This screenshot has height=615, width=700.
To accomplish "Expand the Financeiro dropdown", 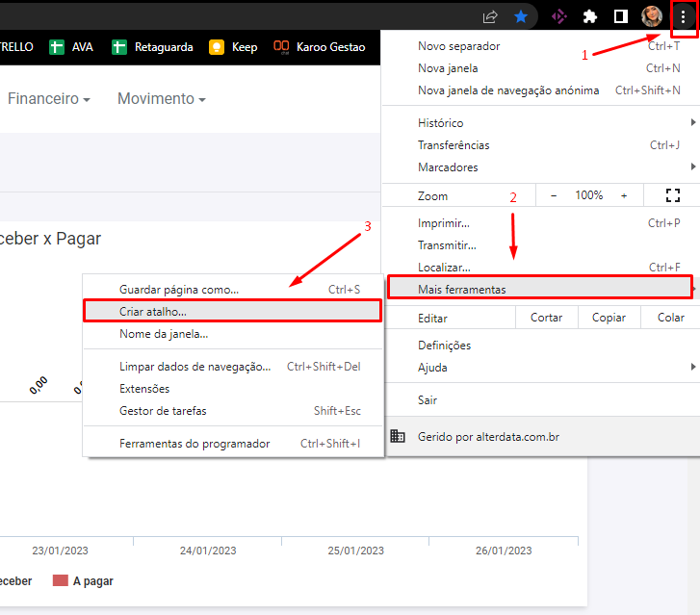I will [x=49, y=98].
